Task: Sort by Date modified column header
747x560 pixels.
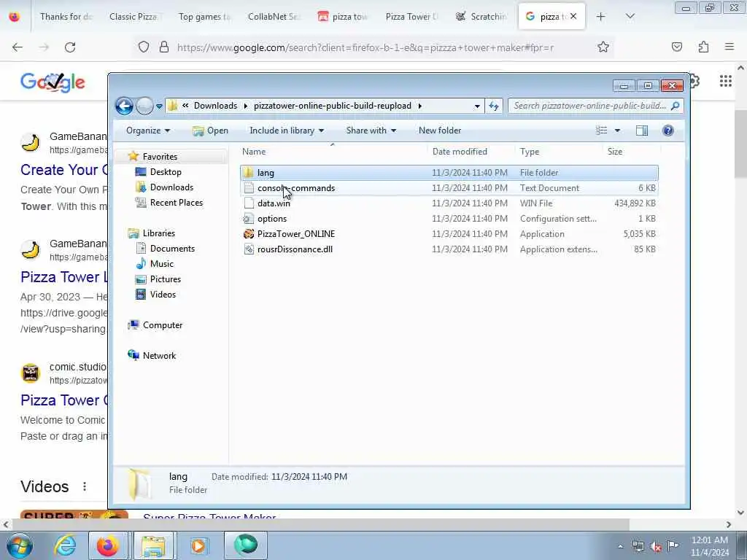Action: tap(460, 152)
